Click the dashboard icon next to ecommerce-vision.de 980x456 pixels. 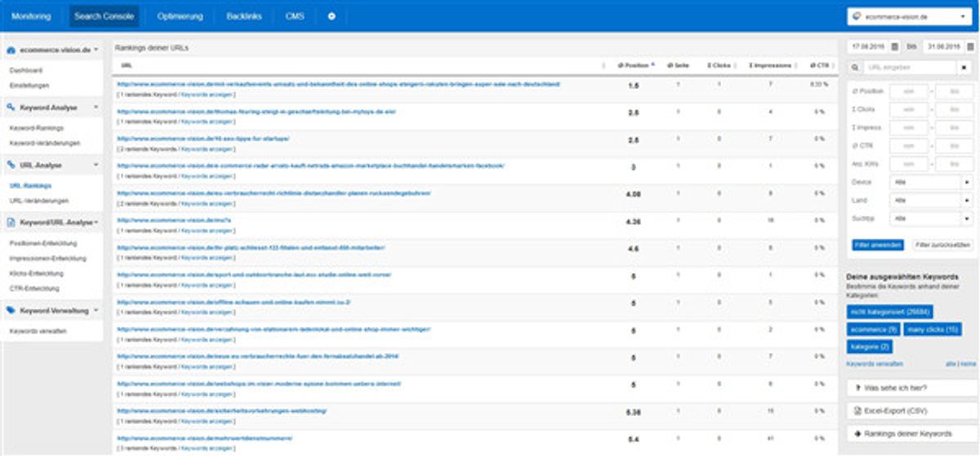[11, 50]
